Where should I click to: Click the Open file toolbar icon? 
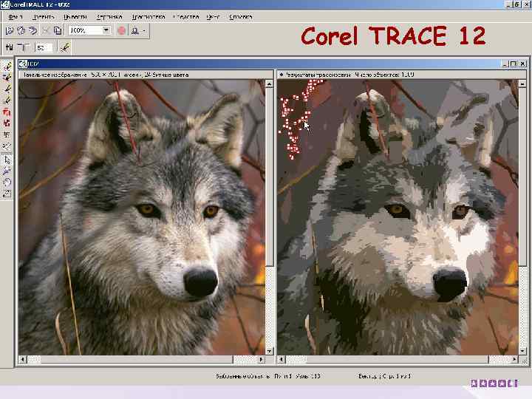tap(10, 31)
